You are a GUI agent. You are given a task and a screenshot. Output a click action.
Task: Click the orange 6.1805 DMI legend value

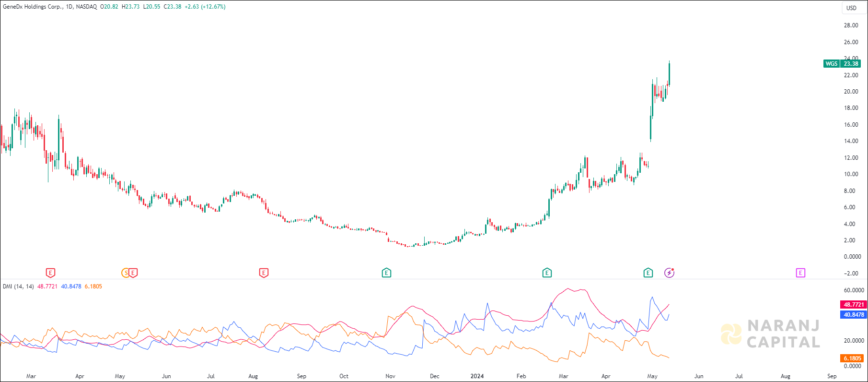[x=93, y=286]
